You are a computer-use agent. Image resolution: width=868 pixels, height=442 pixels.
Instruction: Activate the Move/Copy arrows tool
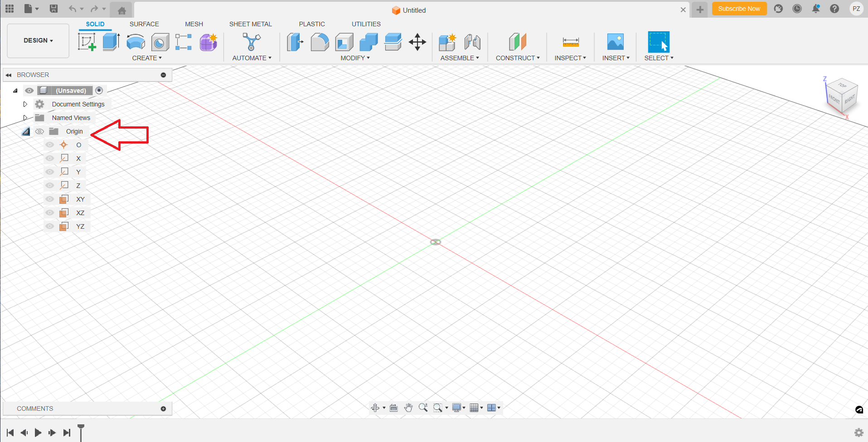click(417, 42)
